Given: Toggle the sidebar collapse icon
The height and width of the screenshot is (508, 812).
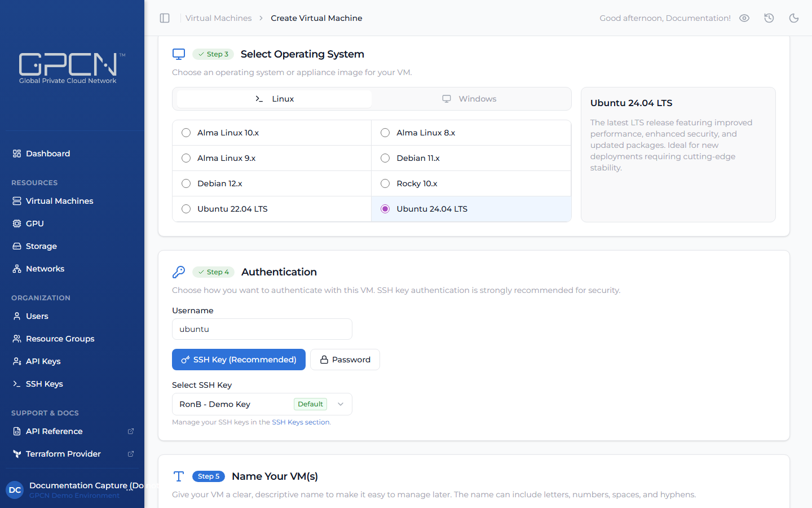Looking at the screenshot, I should (165, 18).
